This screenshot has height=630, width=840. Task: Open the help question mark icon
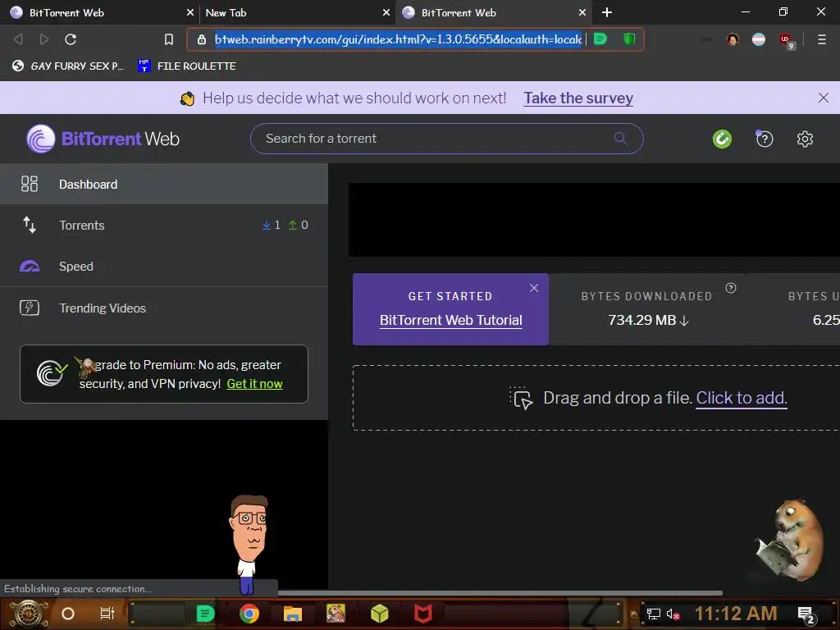coord(764,139)
